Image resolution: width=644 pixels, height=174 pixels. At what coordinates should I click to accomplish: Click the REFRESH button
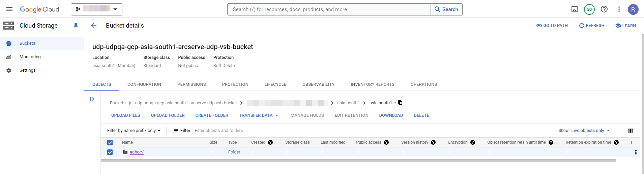tap(592, 26)
